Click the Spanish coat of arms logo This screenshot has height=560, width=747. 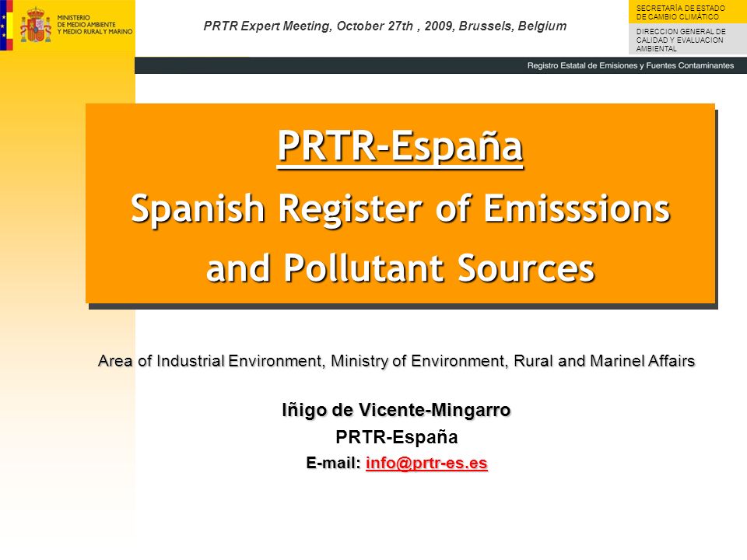(x=36, y=25)
